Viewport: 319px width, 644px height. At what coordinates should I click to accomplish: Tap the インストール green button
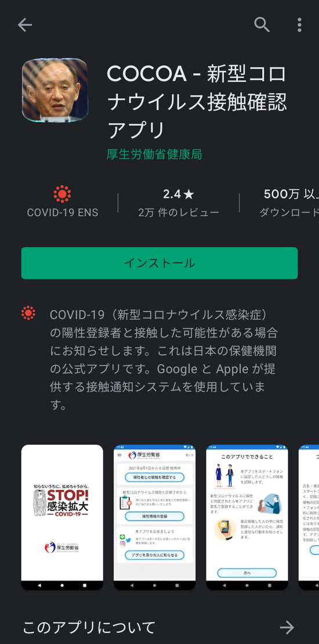[x=159, y=263]
